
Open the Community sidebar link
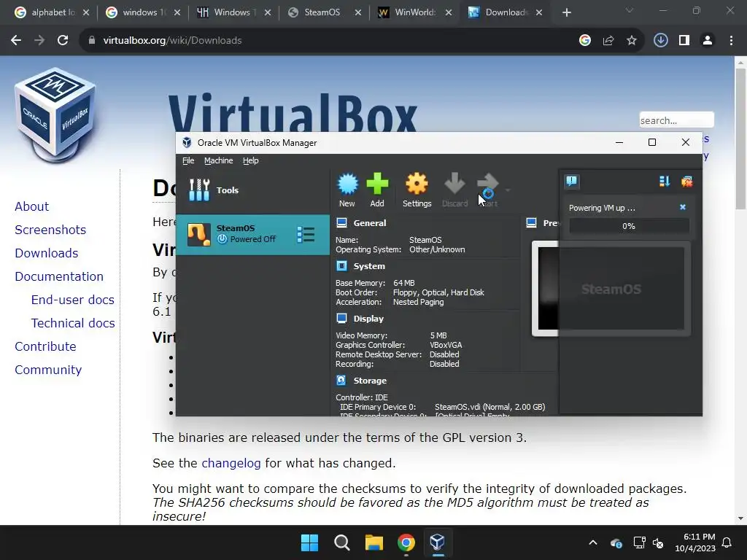coord(48,370)
